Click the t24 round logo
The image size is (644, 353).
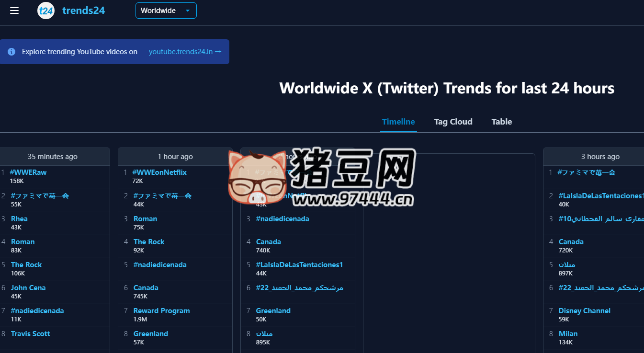pos(46,11)
